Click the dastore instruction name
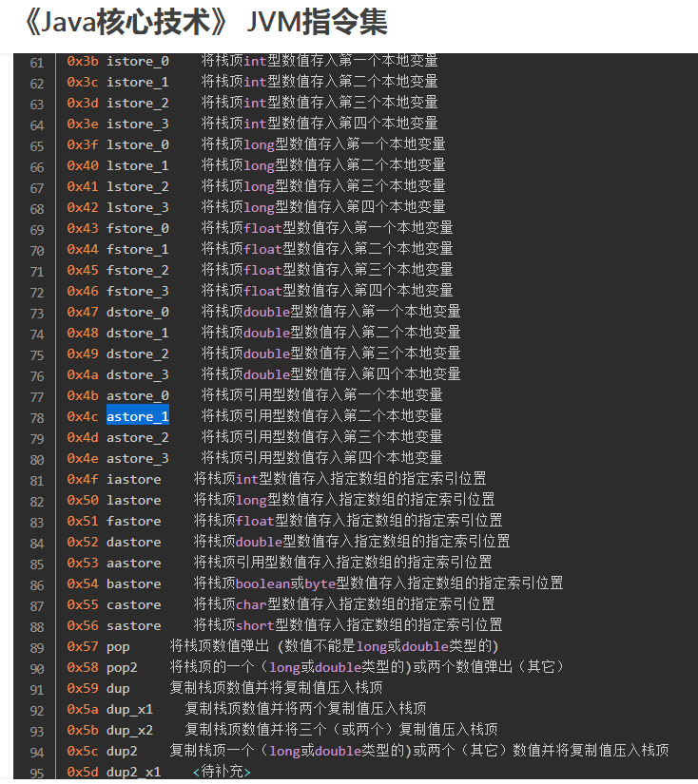Image resolution: width=698 pixels, height=784 pixels. (x=133, y=543)
